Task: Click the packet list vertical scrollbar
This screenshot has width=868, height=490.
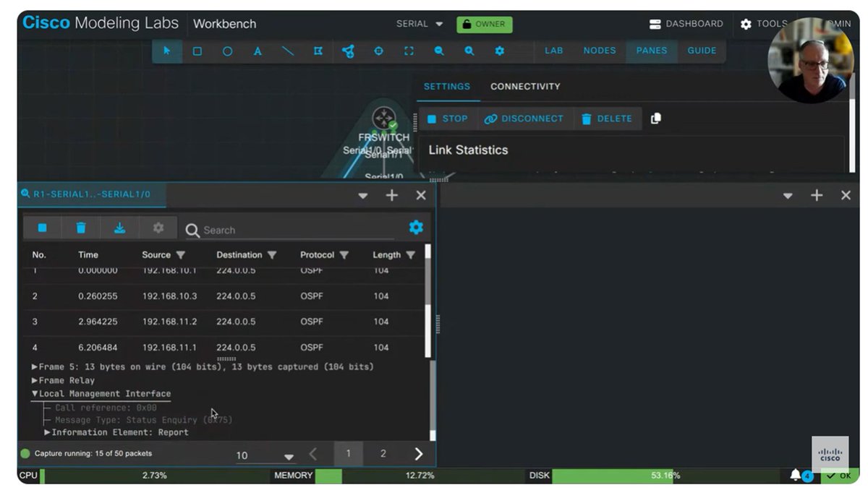Action: (427, 300)
